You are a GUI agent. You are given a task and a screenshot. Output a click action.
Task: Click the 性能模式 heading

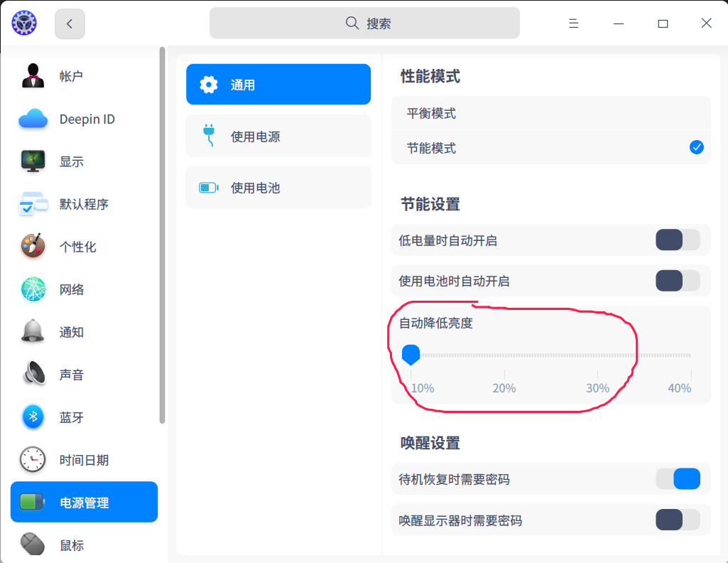click(430, 76)
